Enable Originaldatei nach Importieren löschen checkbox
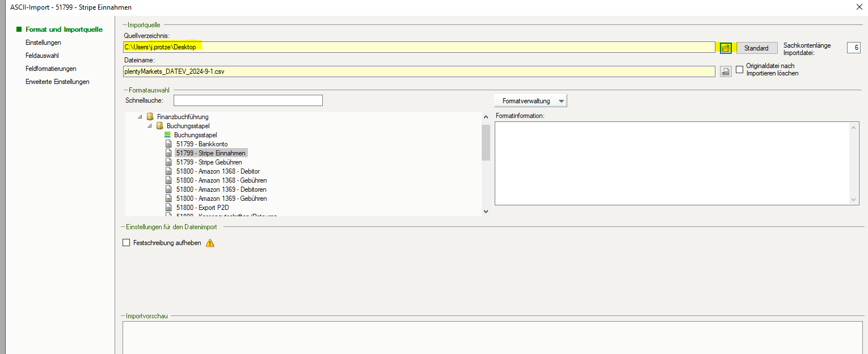Screen dimensions: 868x354 pyautogui.click(x=739, y=70)
